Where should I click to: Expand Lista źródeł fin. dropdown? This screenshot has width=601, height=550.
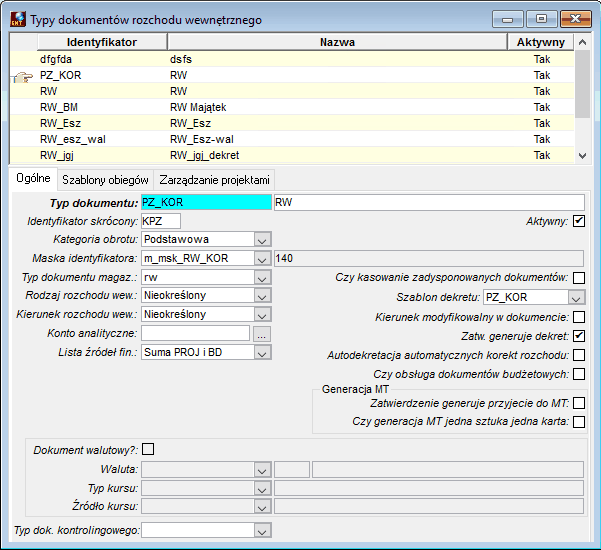[x=262, y=353]
